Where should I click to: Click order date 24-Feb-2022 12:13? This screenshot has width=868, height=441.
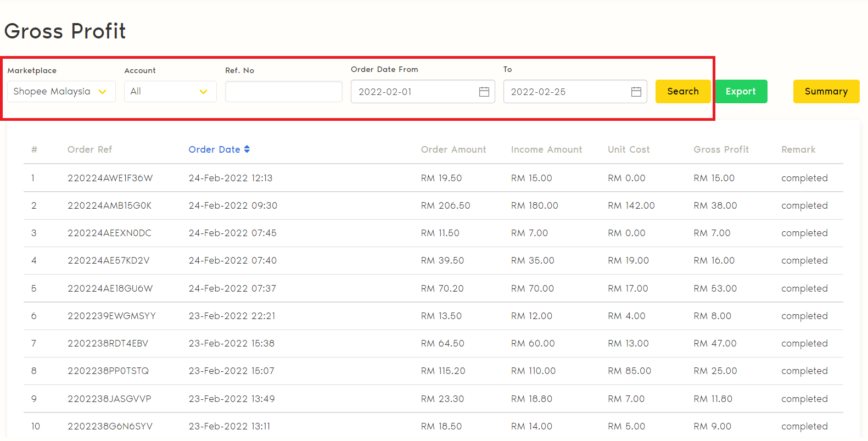[x=231, y=178]
